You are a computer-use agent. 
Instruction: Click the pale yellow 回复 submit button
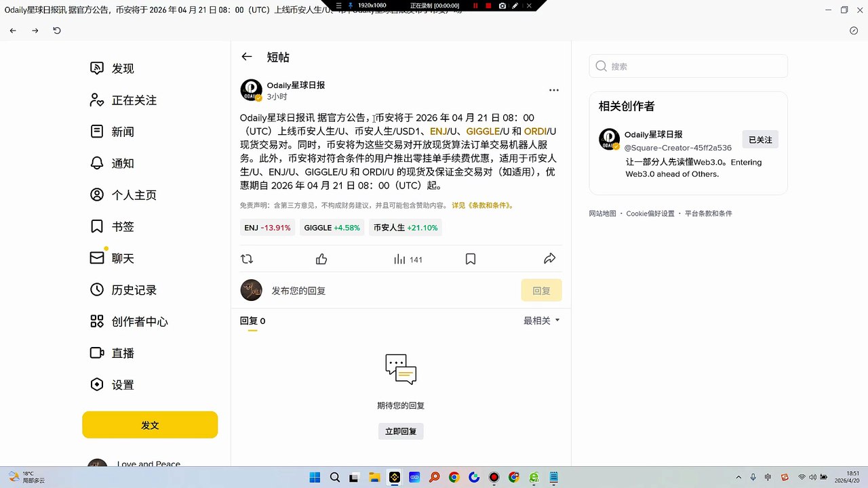click(541, 291)
